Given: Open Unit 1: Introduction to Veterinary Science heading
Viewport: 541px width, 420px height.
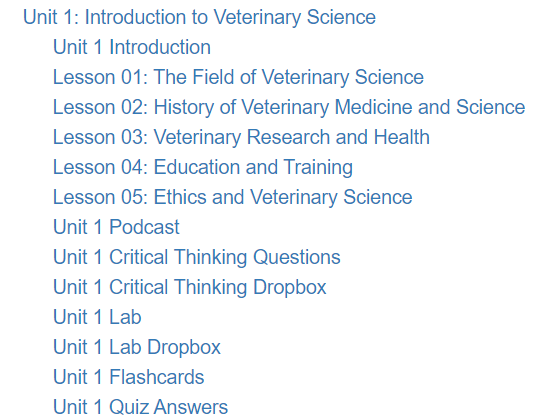Looking at the screenshot, I should [x=199, y=17].
